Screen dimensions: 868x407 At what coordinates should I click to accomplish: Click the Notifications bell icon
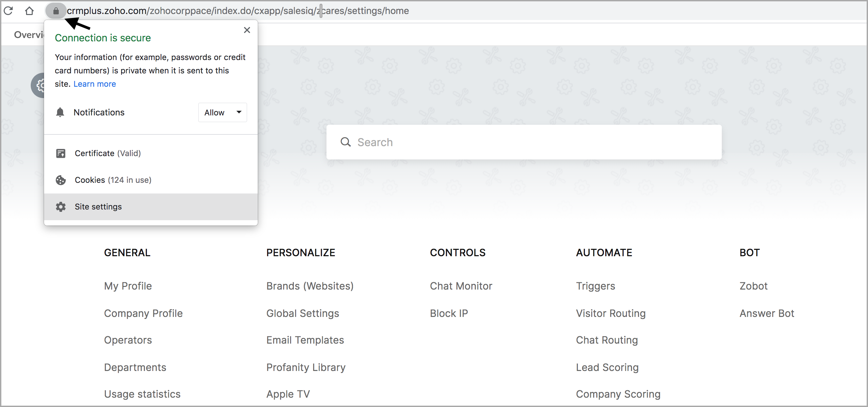pyautogui.click(x=60, y=112)
